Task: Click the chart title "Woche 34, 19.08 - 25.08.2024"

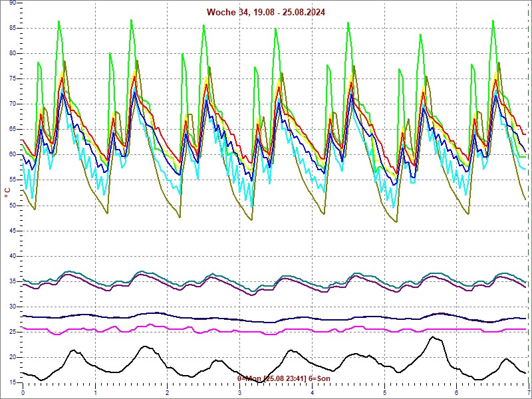Action: point(265,13)
